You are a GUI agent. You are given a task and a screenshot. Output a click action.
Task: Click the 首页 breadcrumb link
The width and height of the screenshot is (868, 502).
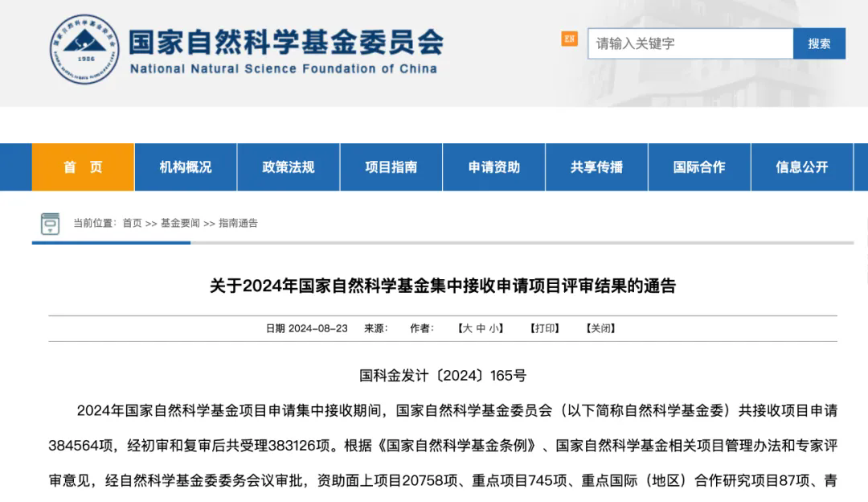click(x=132, y=224)
